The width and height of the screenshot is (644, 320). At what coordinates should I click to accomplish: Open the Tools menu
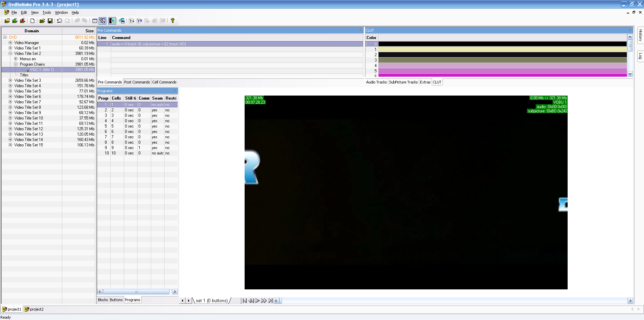(x=46, y=12)
